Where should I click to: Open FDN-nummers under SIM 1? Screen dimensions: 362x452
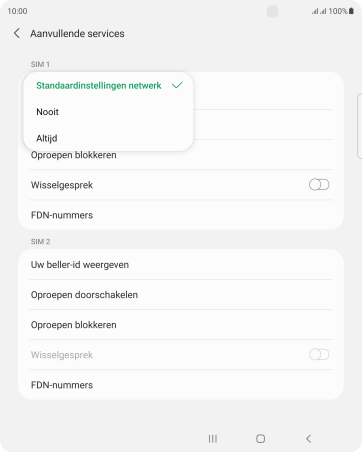tap(181, 215)
